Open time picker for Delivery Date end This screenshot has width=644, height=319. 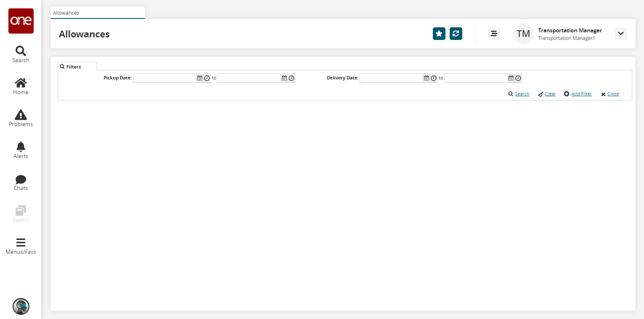[x=518, y=78]
